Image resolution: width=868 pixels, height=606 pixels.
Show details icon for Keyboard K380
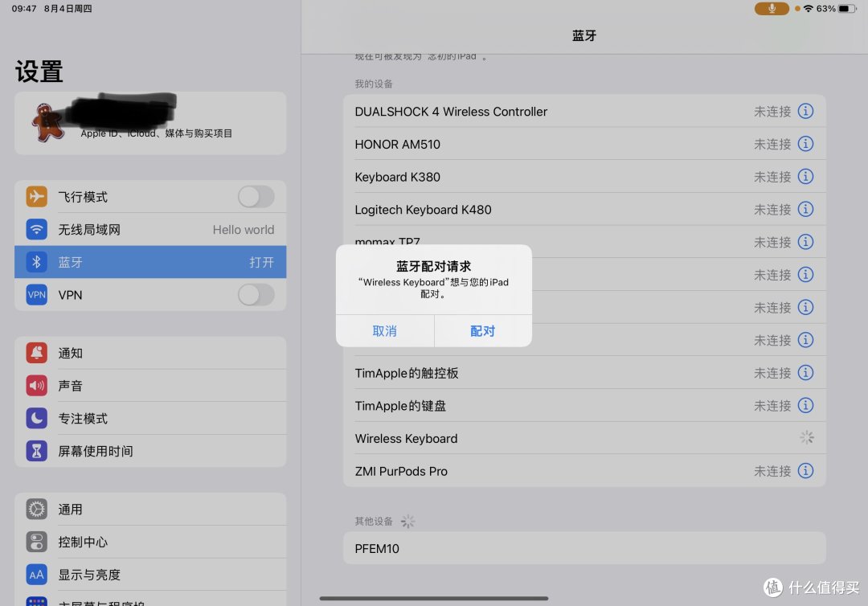[805, 177]
